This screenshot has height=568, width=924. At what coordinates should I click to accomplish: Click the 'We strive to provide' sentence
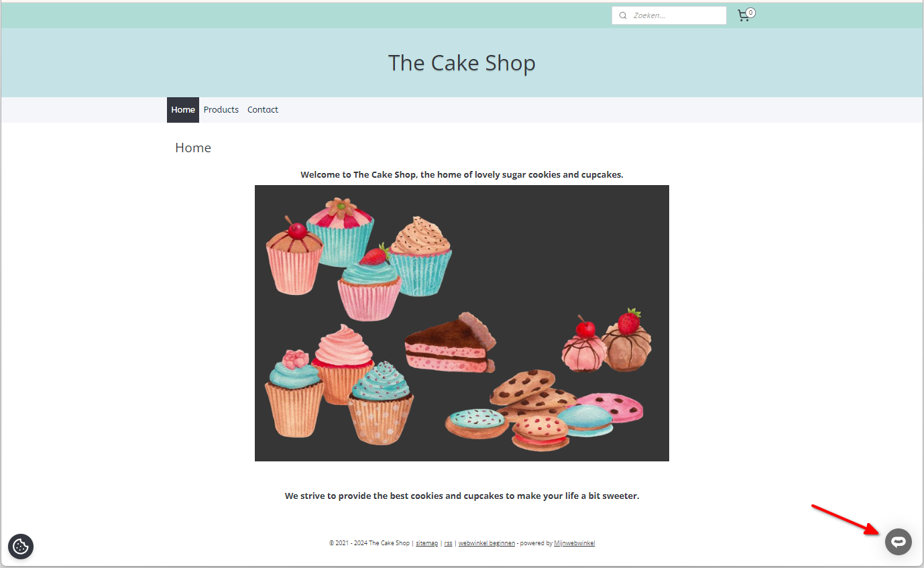point(462,496)
